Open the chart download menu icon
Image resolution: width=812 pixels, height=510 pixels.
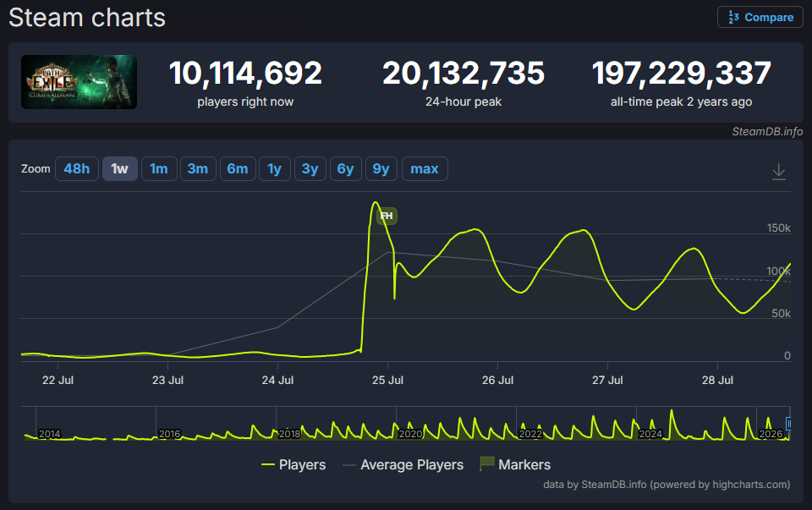[778, 172]
